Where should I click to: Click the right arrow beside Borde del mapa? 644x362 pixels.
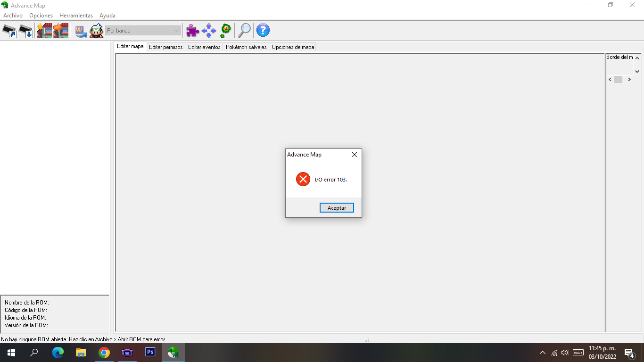629,79
